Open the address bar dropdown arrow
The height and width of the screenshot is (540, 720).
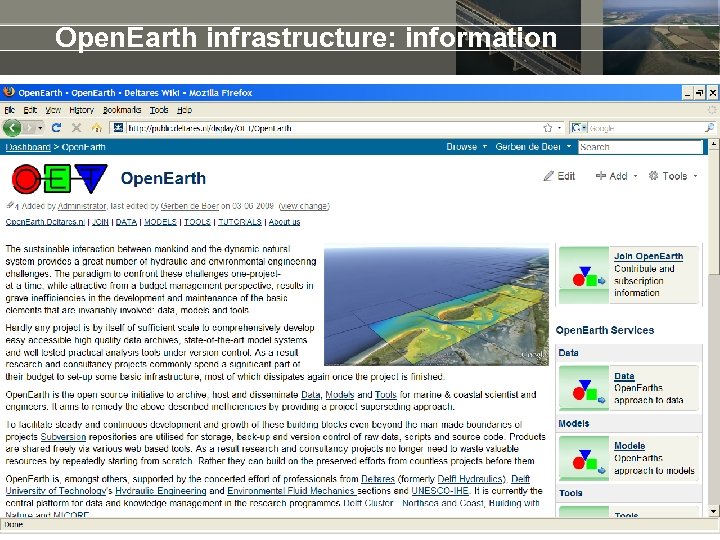click(559, 128)
